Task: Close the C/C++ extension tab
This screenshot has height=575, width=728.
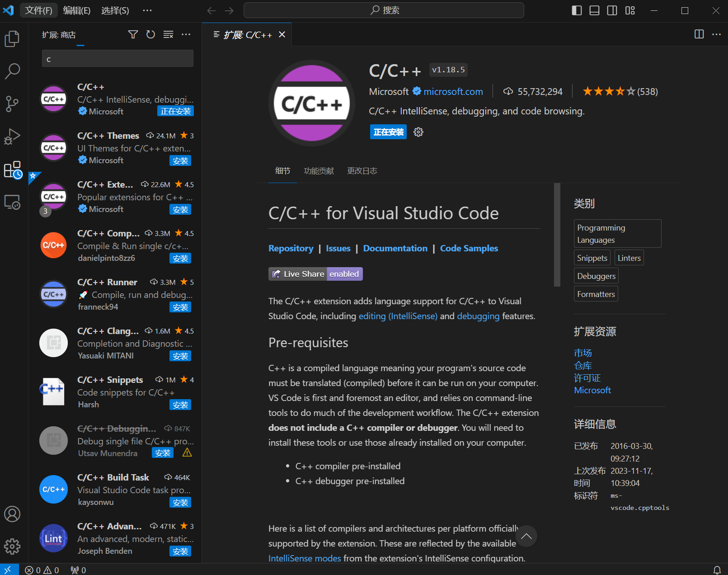Action: pyautogui.click(x=282, y=34)
